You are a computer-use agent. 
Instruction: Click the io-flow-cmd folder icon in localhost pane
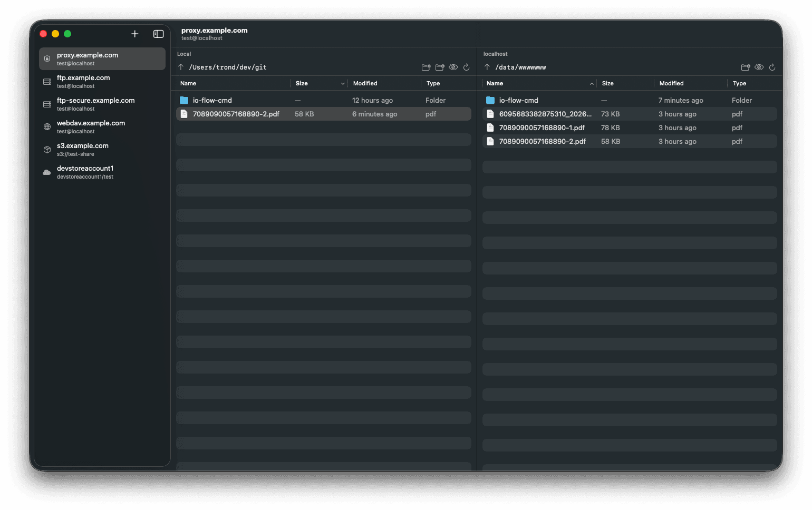pyautogui.click(x=490, y=100)
